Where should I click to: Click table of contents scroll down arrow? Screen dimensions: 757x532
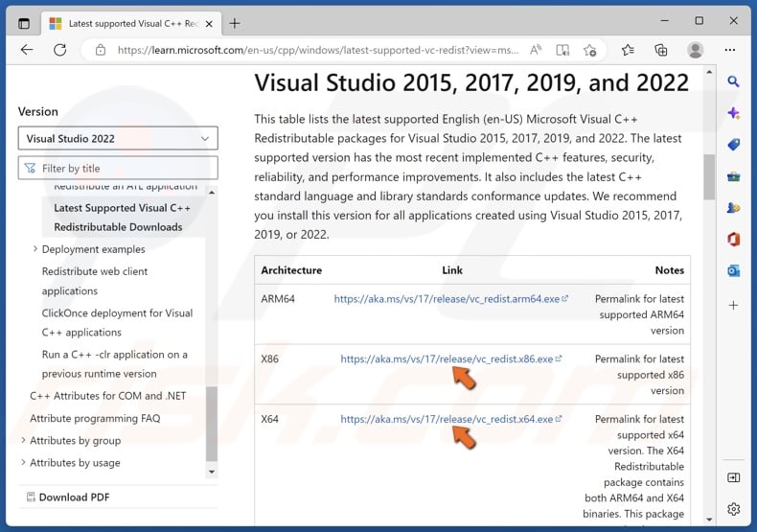212,472
